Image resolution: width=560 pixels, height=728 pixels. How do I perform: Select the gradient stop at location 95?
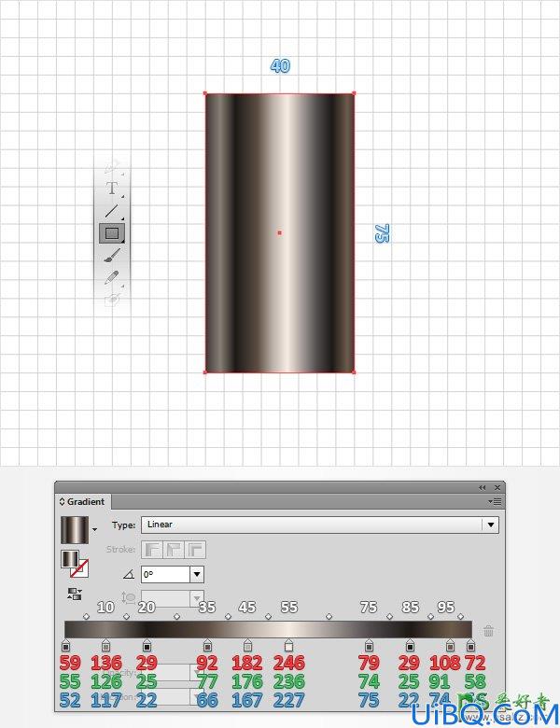pos(450,646)
